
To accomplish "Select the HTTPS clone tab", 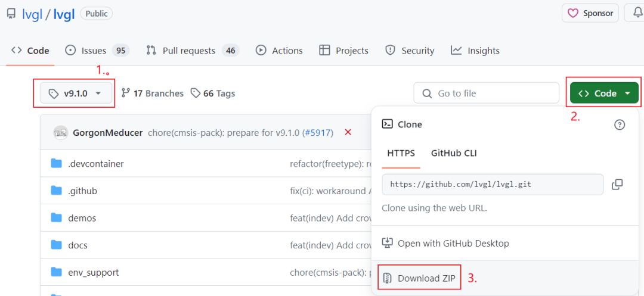I will click(x=401, y=153).
